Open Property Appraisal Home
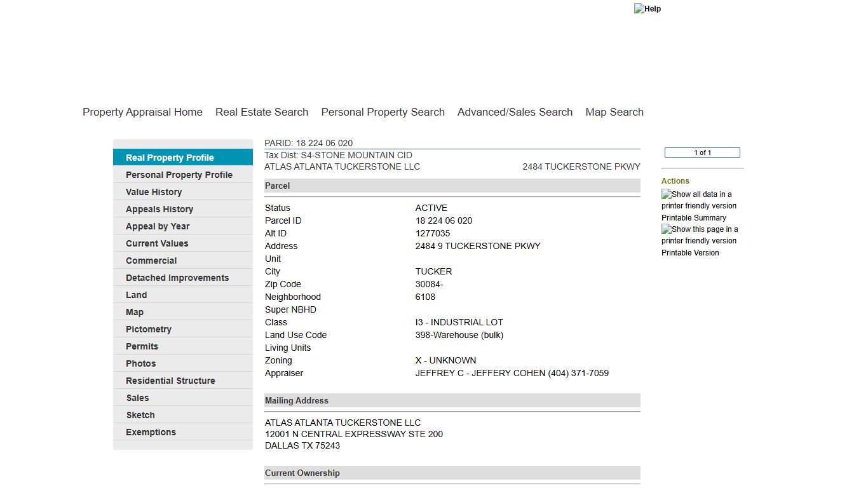This screenshot has height=488, width=868. click(x=142, y=112)
